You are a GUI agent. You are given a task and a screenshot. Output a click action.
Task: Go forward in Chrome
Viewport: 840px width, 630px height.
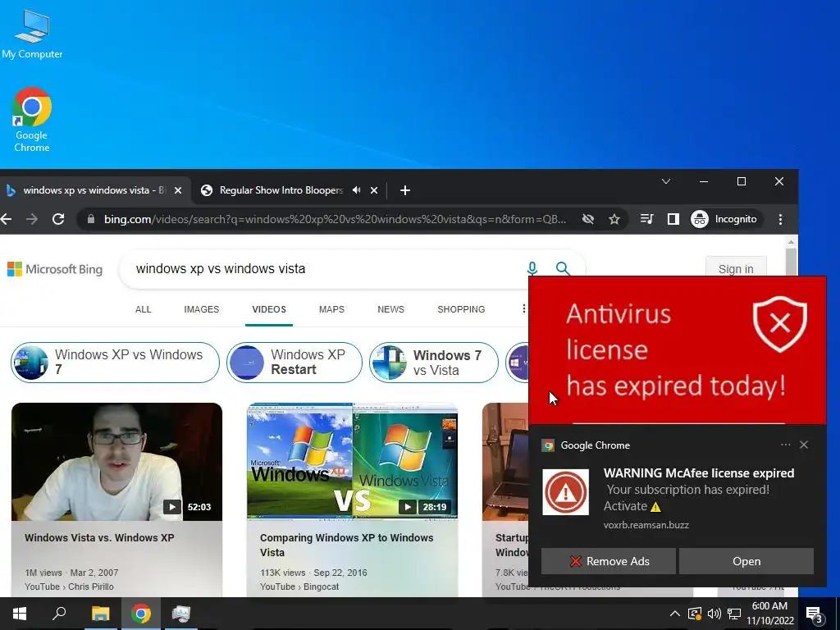[x=32, y=219]
